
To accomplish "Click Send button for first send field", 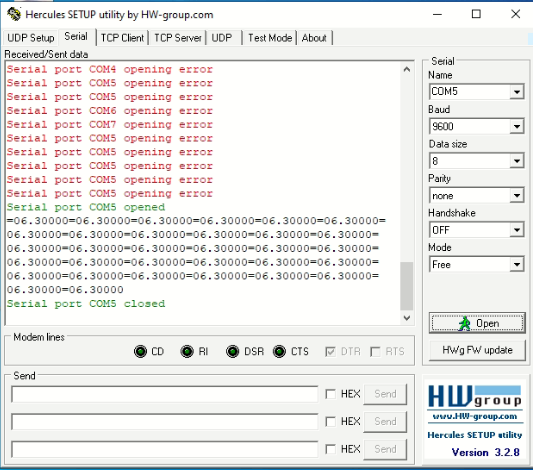I will coord(385,394).
